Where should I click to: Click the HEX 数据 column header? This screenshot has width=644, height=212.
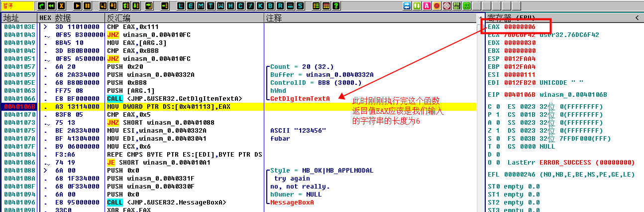pyautogui.click(x=70, y=18)
